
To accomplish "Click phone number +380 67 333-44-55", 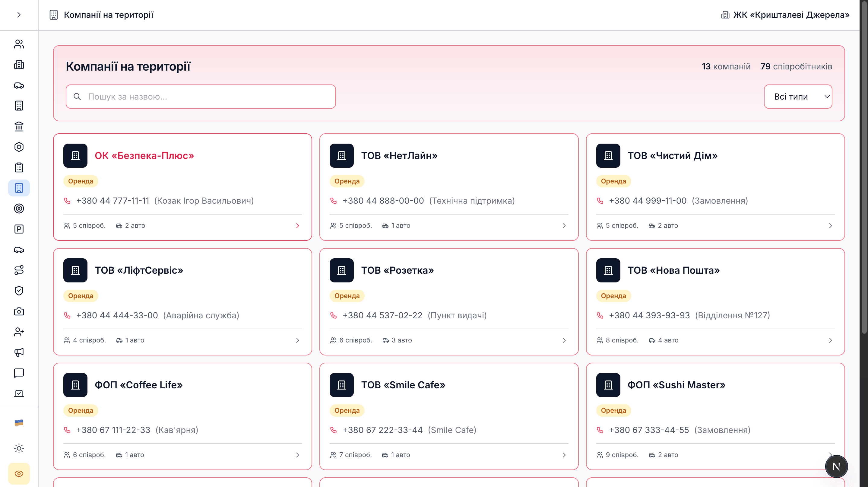I will coord(649,430).
